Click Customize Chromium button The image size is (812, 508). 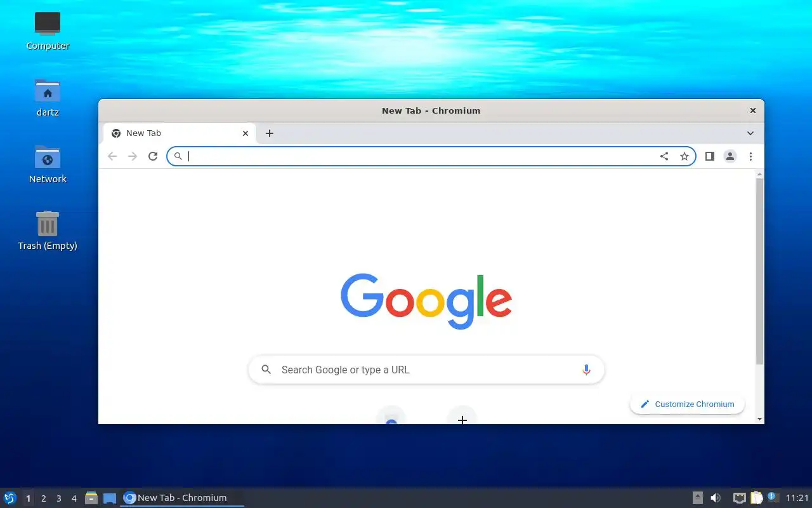687,404
